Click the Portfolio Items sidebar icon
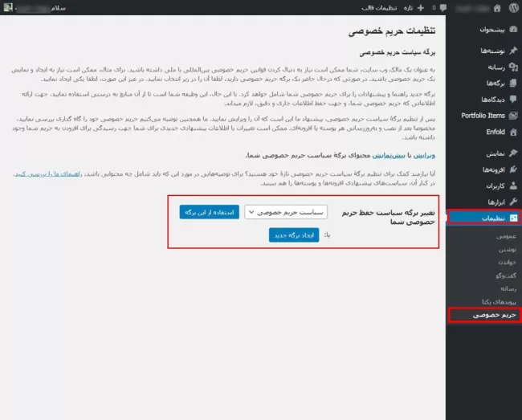 point(513,116)
